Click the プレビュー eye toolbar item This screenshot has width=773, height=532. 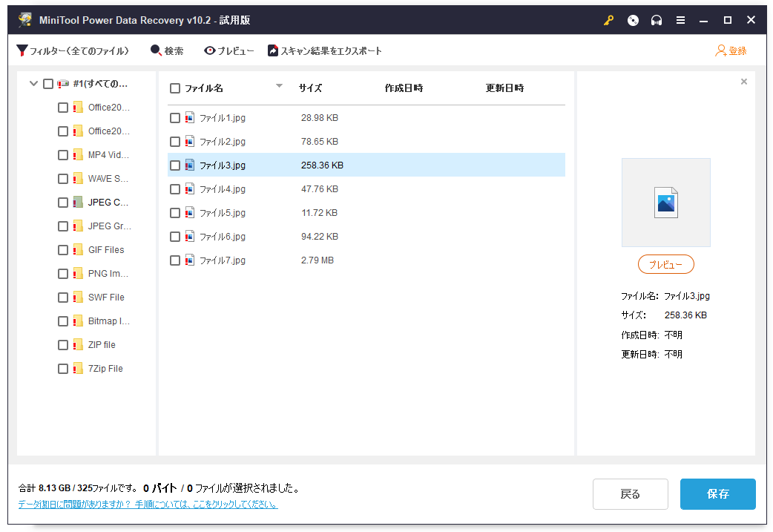point(229,51)
